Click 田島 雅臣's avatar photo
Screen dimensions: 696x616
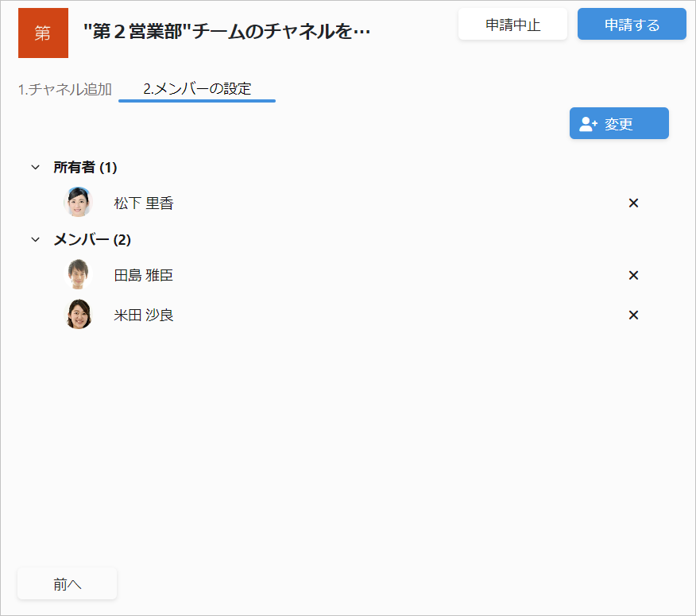78,274
